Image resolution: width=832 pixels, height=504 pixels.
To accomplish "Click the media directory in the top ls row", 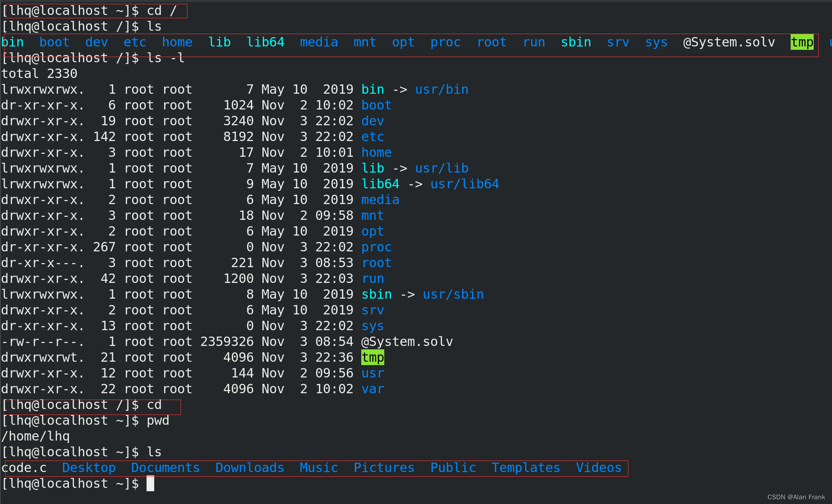I will coord(319,42).
